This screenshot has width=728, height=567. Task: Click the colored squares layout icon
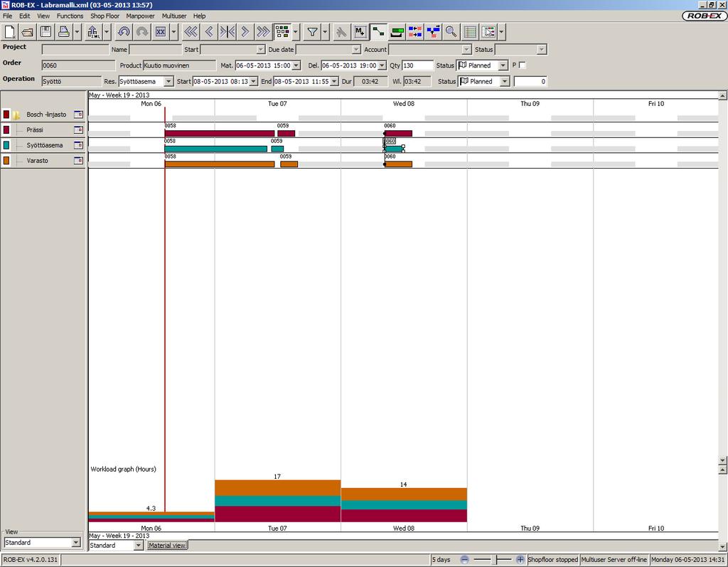click(282, 31)
